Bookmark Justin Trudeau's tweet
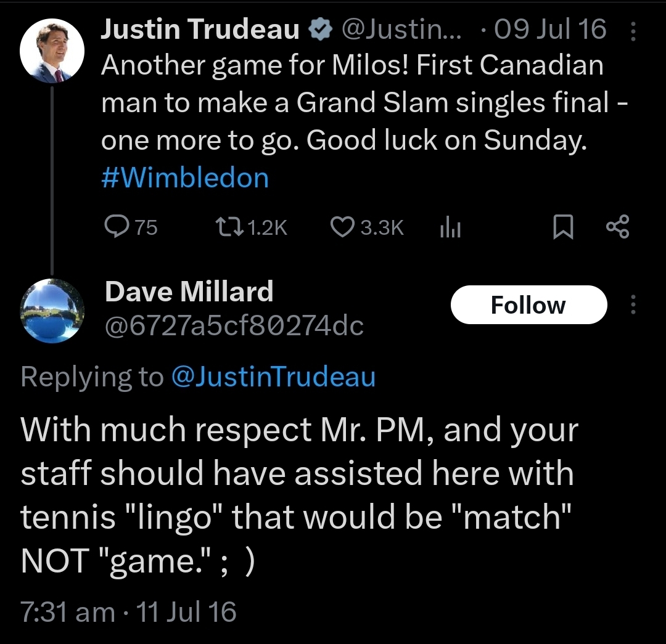 [x=562, y=228]
